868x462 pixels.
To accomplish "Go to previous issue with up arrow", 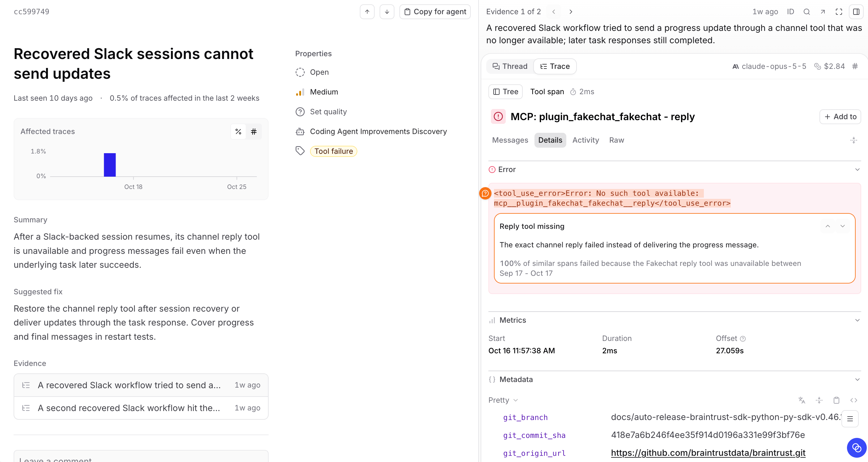I will click(367, 12).
